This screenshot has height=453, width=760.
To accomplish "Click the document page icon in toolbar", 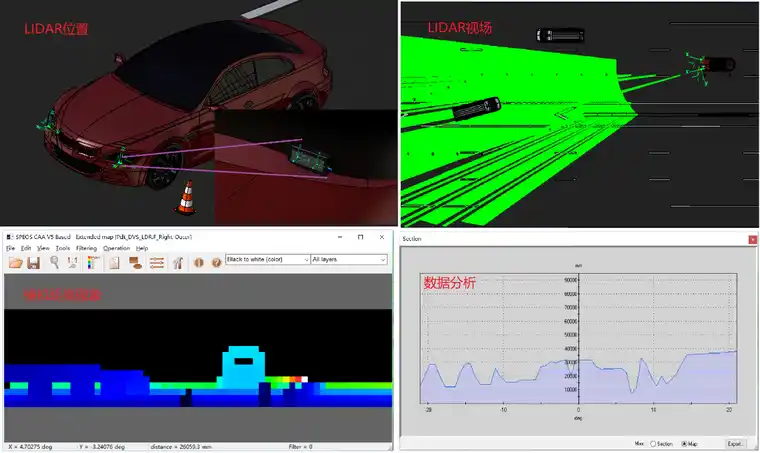I will tap(114, 263).
